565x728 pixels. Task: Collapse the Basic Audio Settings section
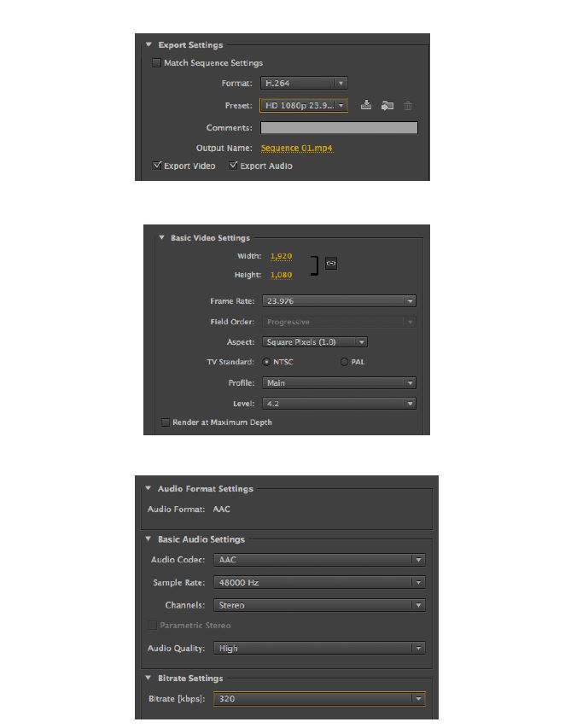149,539
